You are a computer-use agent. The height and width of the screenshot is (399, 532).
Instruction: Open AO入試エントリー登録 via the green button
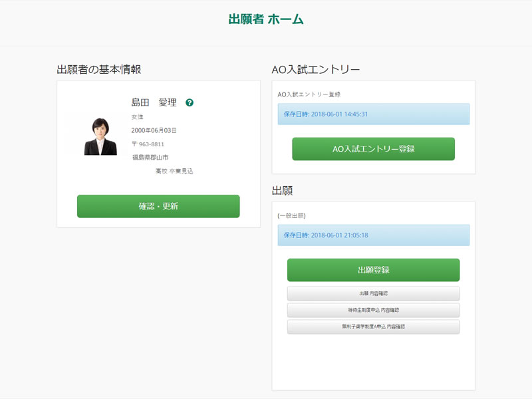click(x=373, y=149)
